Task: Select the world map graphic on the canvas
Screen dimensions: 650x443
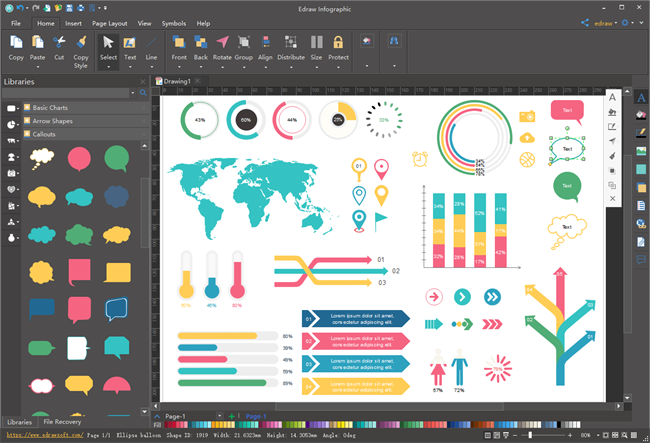Action: coord(253,198)
